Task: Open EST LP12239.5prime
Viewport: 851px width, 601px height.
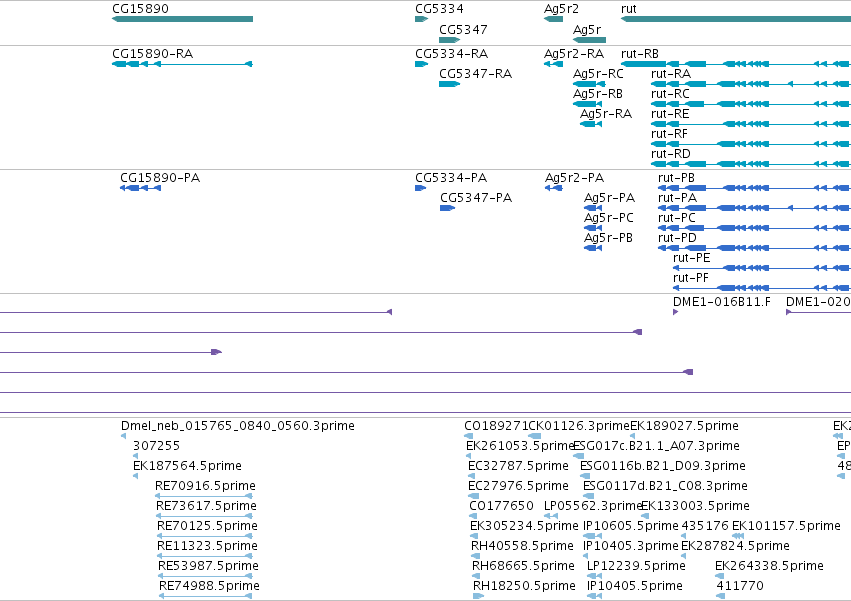Action: pos(636,566)
